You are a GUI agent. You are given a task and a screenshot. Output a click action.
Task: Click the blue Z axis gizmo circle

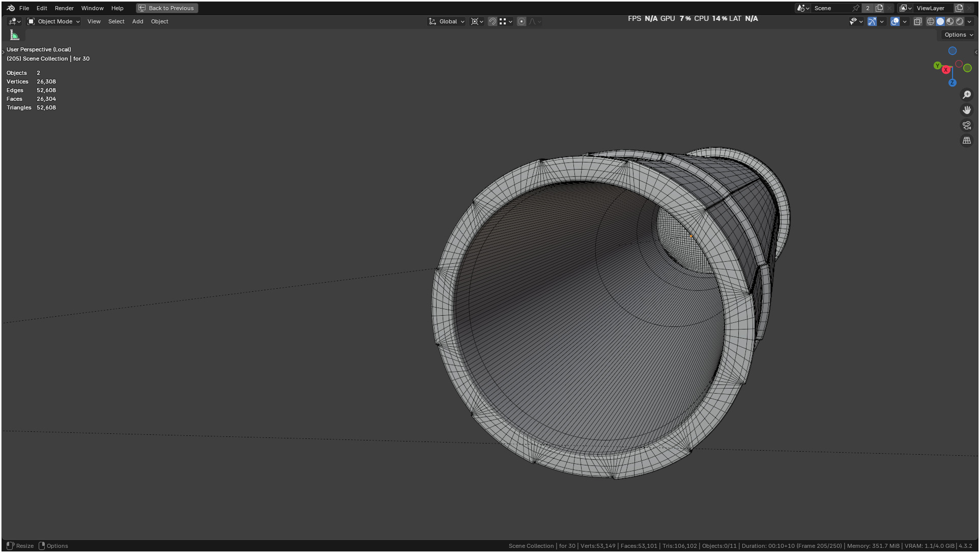(x=952, y=83)
